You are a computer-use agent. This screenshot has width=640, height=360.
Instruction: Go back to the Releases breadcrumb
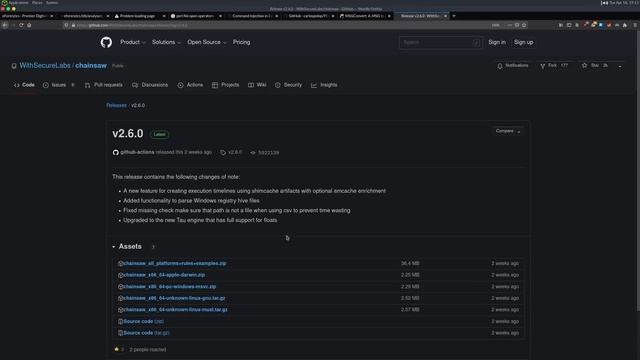116,105
